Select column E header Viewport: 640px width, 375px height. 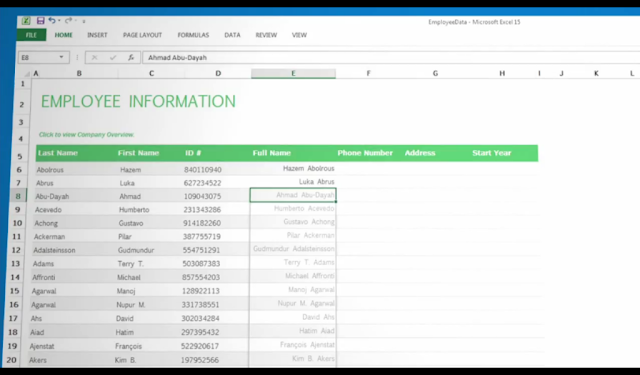tap(293, 73)
